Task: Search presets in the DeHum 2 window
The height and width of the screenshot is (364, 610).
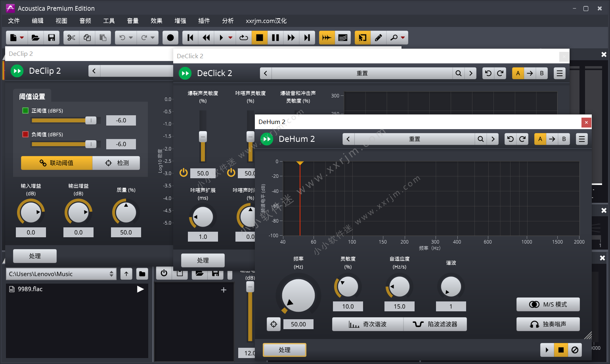Action: [x=481, y=139]
